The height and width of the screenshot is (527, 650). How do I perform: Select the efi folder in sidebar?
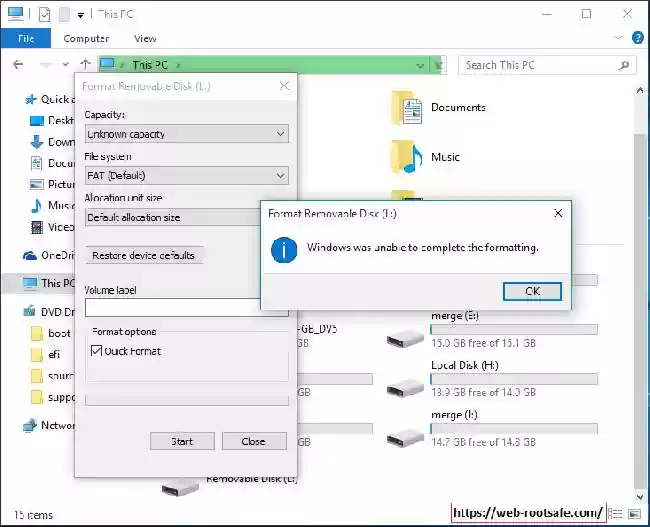[x=46, y=354]
